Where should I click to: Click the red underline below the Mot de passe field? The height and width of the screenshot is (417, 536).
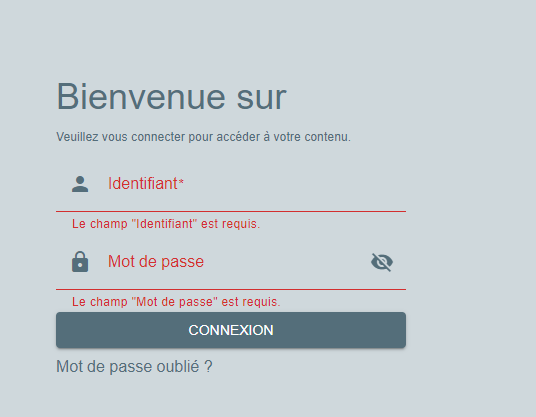click(x=231, y=290)
